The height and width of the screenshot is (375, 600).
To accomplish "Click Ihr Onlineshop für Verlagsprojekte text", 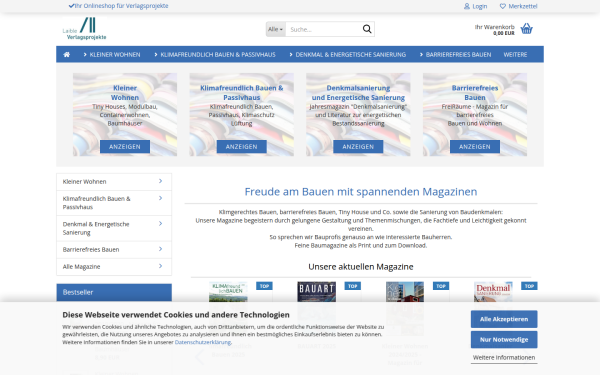I will click(121, 6).
